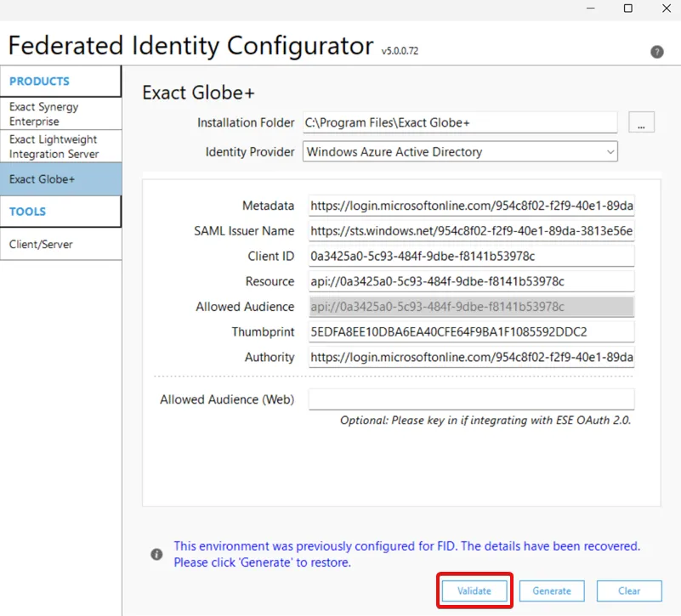Close the configurator window
This screenshot has width=681, height=616.
tap(667, 8)
